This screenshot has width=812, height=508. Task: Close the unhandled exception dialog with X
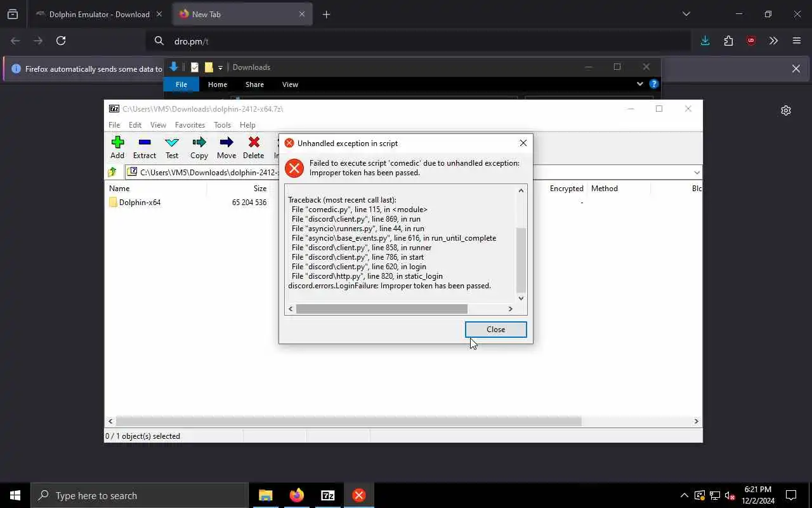pyautogui.click(x=523, y=143)
